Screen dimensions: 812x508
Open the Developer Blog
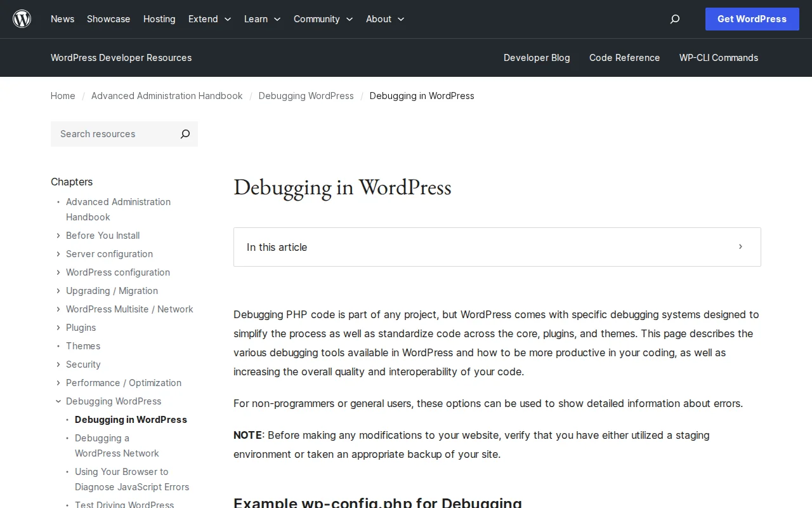(537, 58)
